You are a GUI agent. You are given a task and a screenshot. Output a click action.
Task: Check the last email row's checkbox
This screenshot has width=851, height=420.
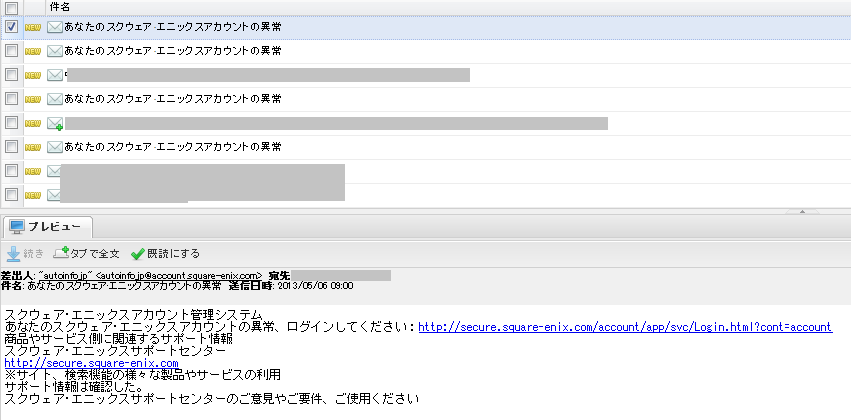(11, 194)
